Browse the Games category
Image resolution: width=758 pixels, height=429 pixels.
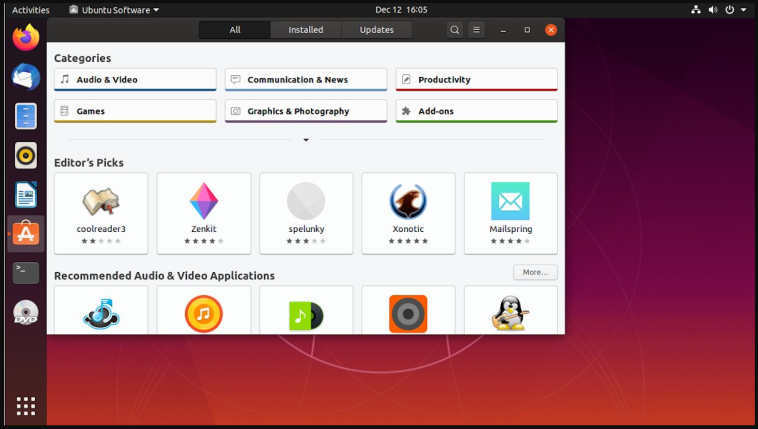point(135,111)
